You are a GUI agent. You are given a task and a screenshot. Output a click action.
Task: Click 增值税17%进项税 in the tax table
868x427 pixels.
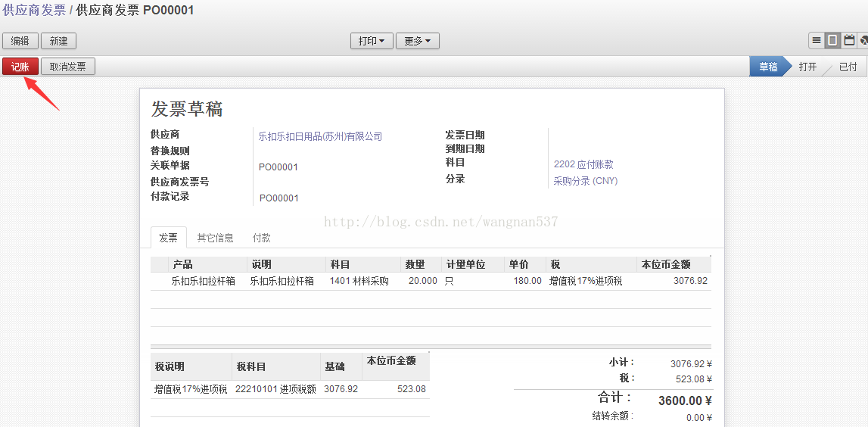pyautogui.click(x=191, y=389)
